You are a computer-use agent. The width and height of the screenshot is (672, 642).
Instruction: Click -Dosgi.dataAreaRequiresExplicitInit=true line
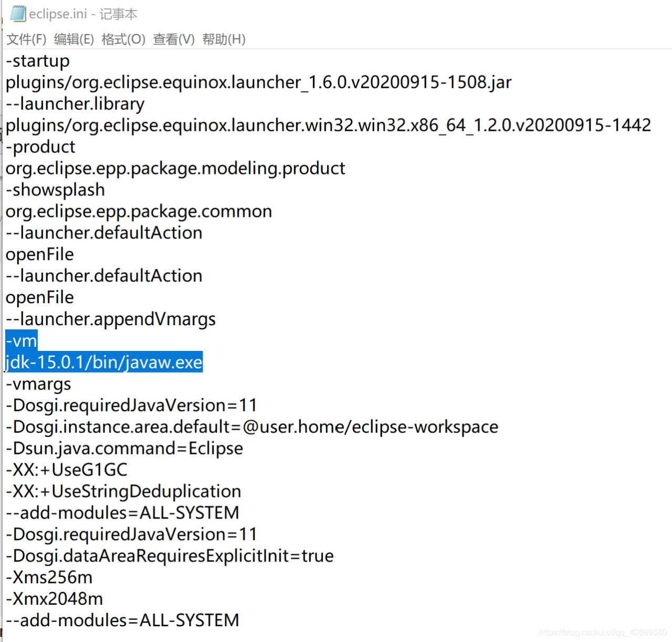[170, 556]
